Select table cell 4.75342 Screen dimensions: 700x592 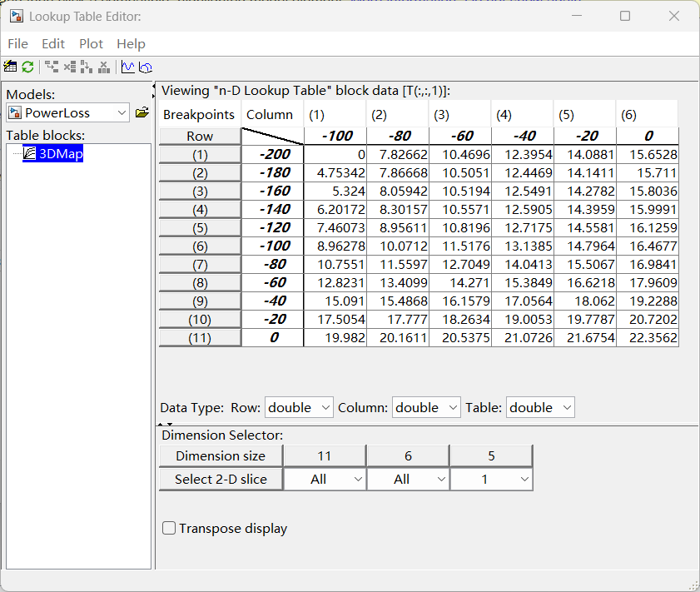click(x=335, y=173)
